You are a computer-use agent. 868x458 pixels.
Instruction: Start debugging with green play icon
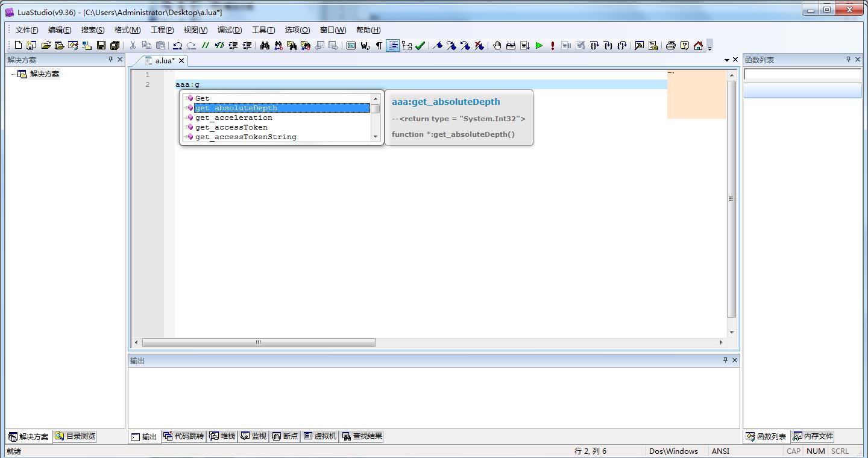pyautogui.click(x=539, y=45)
